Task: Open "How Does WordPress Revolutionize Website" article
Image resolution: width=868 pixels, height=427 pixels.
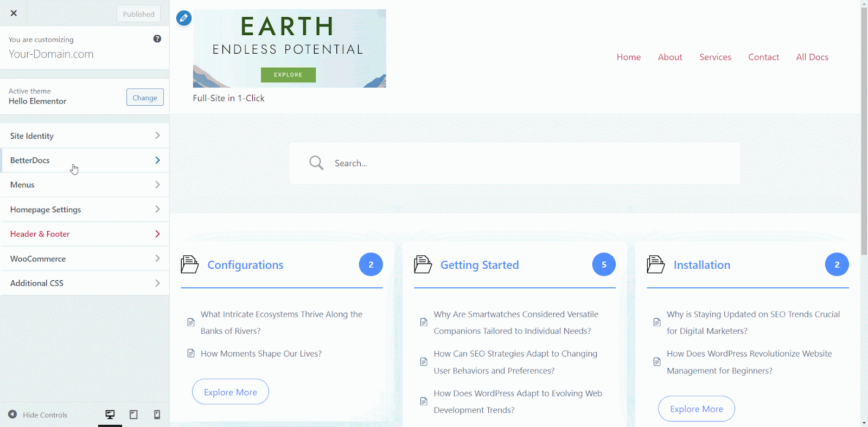Action: (x=749, y=362)
